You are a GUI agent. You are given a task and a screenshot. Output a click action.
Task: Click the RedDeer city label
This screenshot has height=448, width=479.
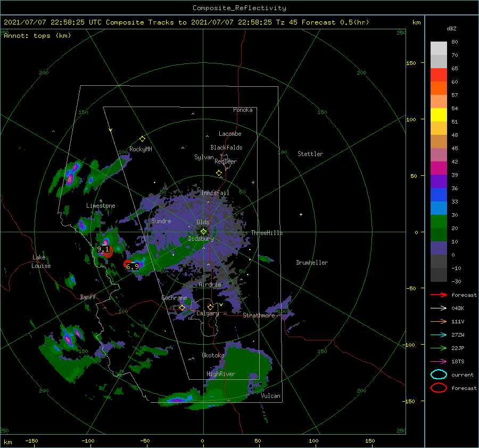point(226,161)
